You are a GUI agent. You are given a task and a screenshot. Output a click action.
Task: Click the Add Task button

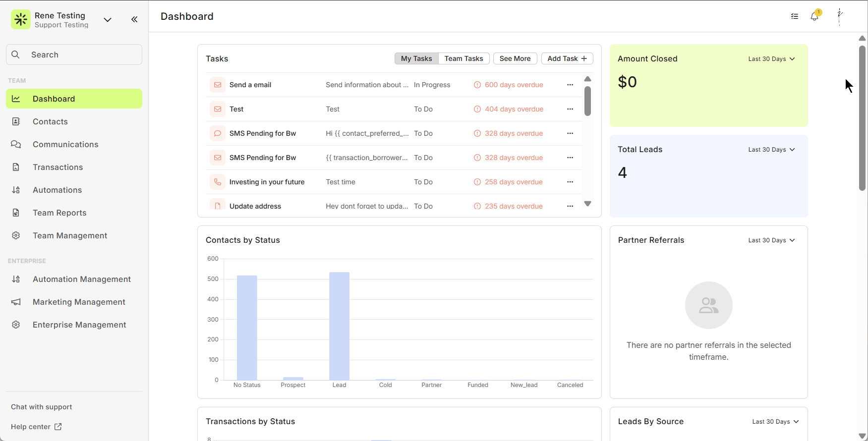tap(567, 58)
